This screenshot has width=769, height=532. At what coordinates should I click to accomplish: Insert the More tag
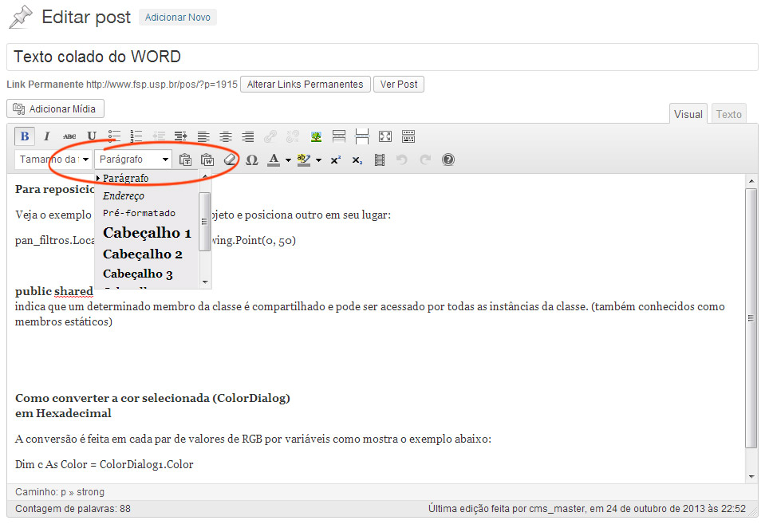click(x=339, y=136)
